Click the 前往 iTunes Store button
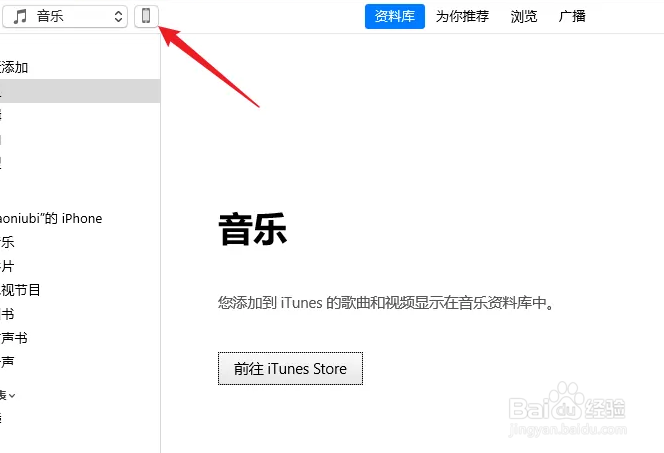Screen dimensions: 664x453 point(290,368)
